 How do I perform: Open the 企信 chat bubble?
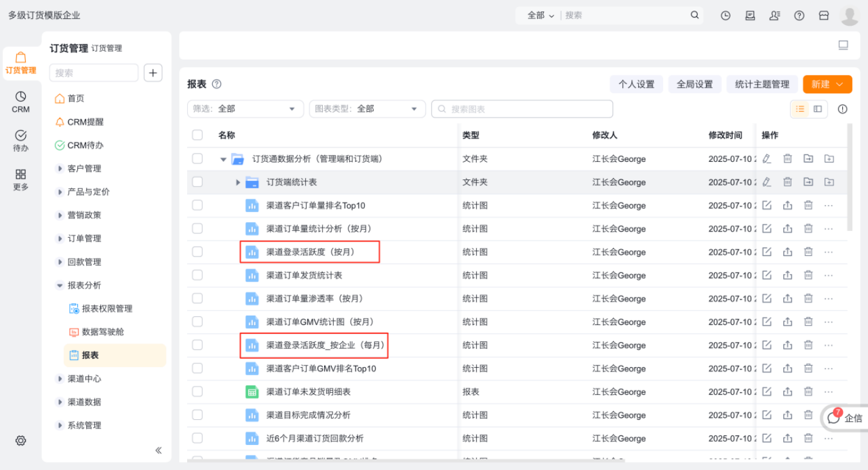tap(845, 418)
